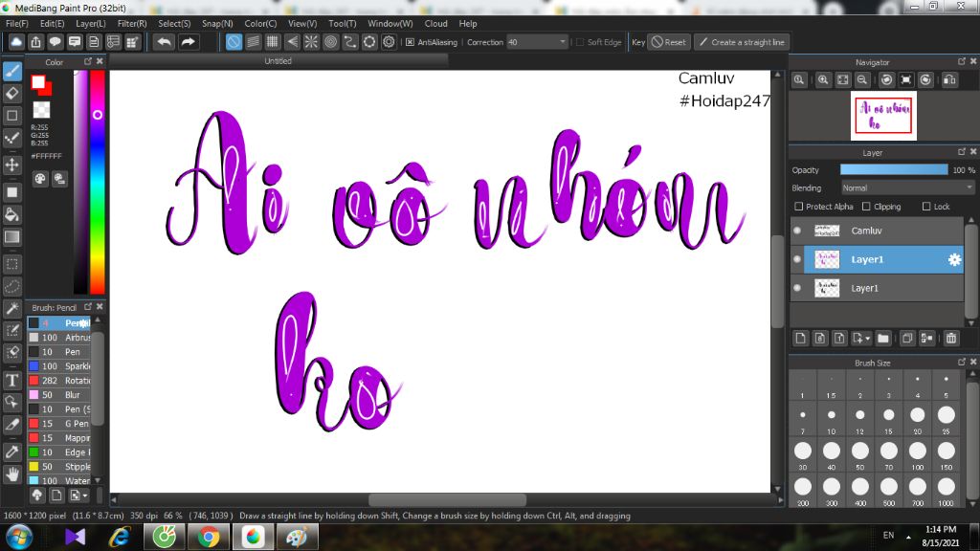
Task: Enable Protect Alpha checkbox
Action: [x=799, y=207]
